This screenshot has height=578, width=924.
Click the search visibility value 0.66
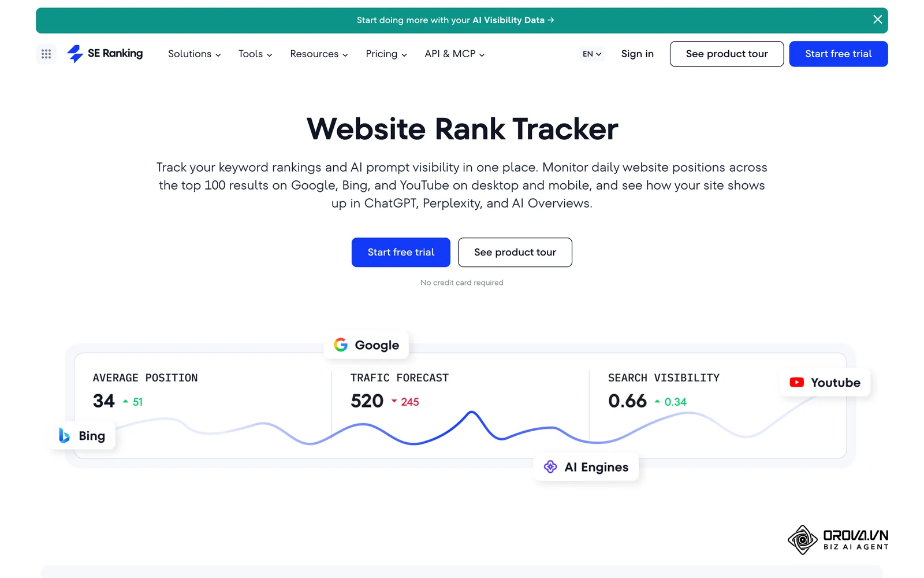pos(627,401)
